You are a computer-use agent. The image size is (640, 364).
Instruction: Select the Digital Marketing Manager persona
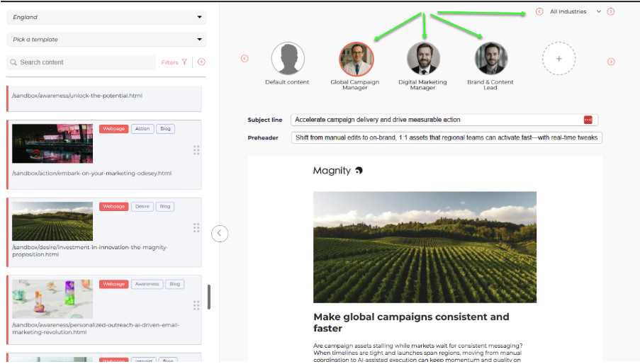tap(423, 59)
